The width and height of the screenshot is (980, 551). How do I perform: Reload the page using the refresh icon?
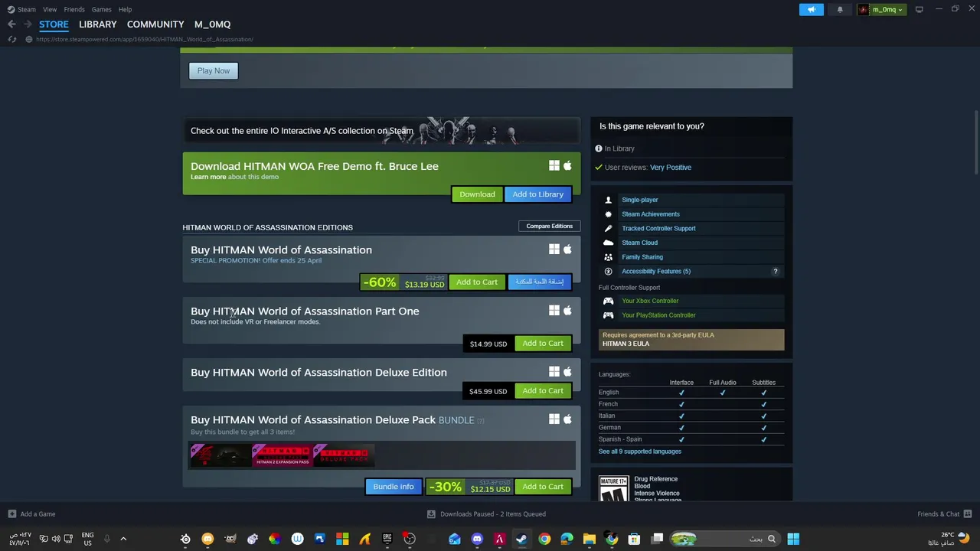pos(11,39)
